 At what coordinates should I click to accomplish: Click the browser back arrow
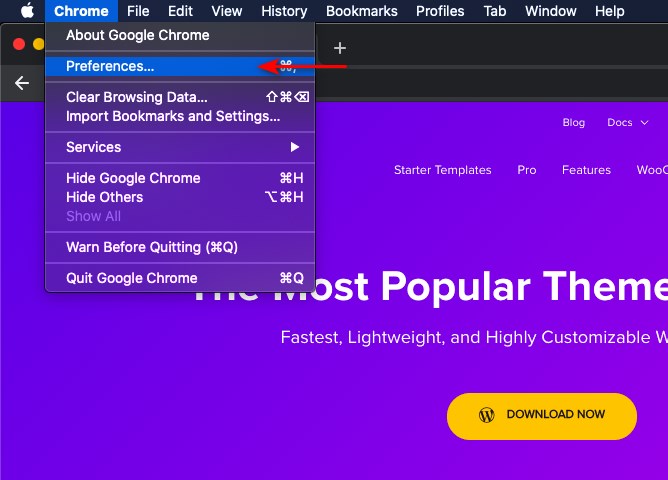coord(22,83)
